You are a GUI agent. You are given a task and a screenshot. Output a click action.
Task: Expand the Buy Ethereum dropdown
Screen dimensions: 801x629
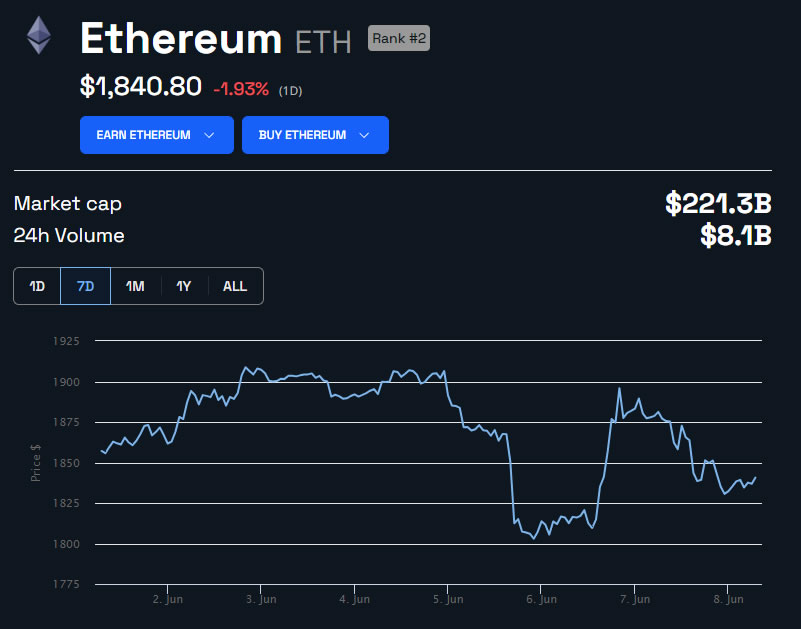point(314,135)
